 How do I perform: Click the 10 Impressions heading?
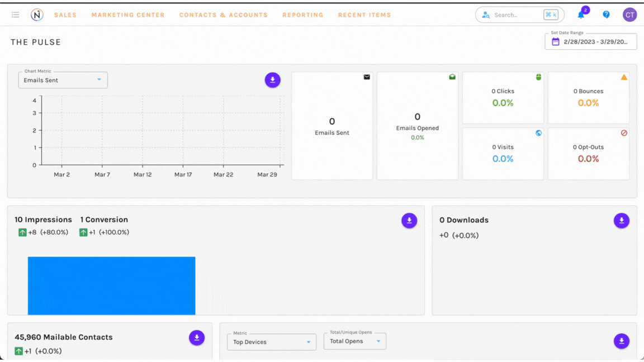[x=43, y=220]
